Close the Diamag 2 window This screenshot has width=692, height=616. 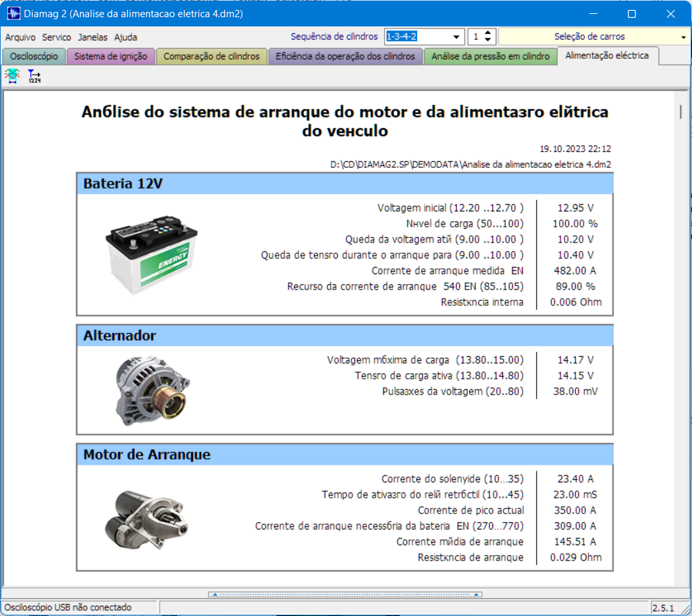click(671, 14)
